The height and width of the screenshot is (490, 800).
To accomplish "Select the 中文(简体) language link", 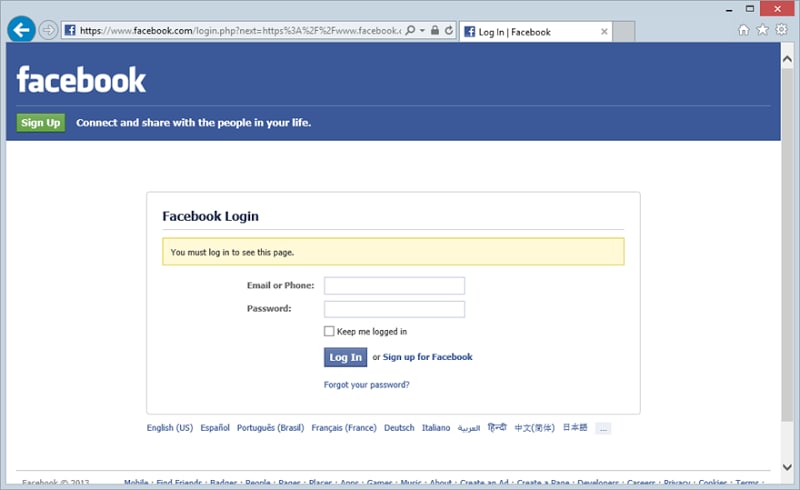I will (535, 428).
